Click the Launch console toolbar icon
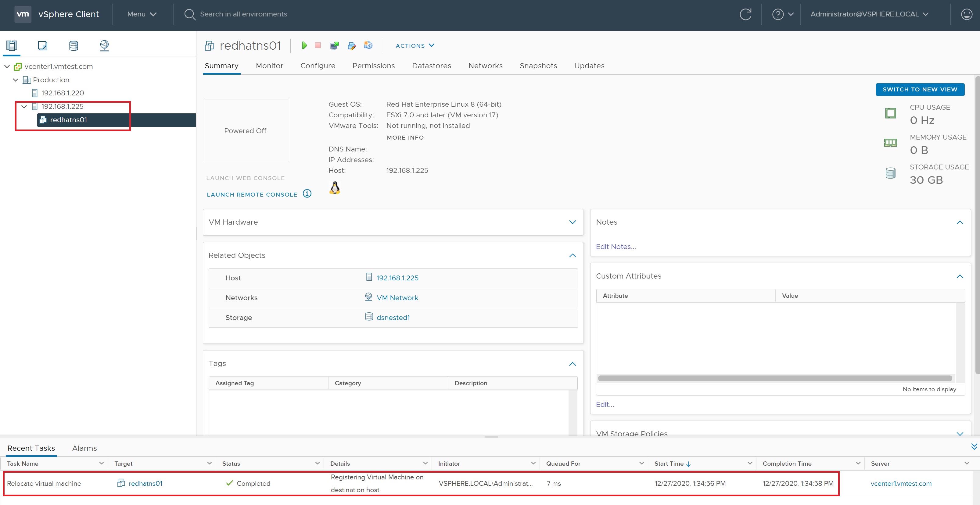980x505 pixels. [334, 46]
